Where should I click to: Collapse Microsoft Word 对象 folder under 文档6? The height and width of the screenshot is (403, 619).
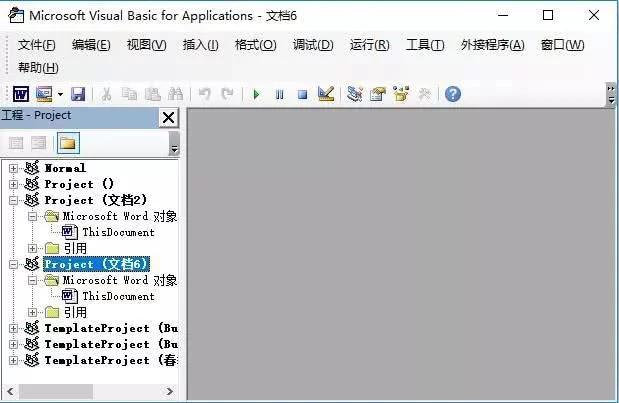[x=32, y=280]
